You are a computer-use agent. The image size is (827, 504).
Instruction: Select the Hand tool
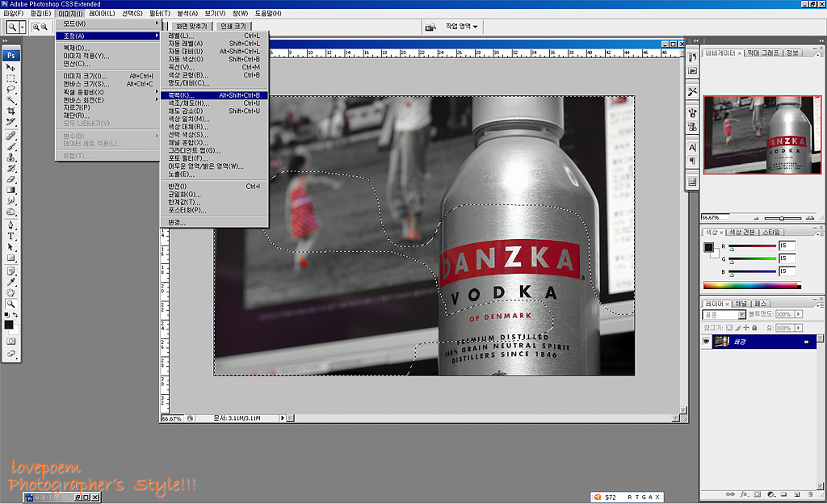click(x=10, y=292)
